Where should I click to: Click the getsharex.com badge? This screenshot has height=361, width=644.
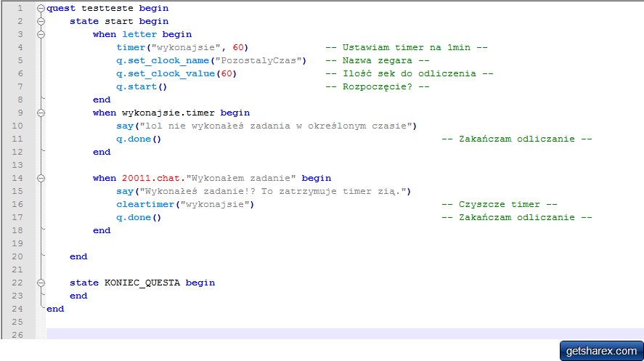pos(601,351)
